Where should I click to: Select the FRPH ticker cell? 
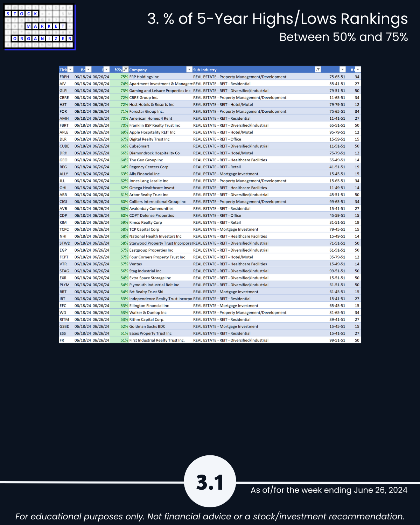66,77
